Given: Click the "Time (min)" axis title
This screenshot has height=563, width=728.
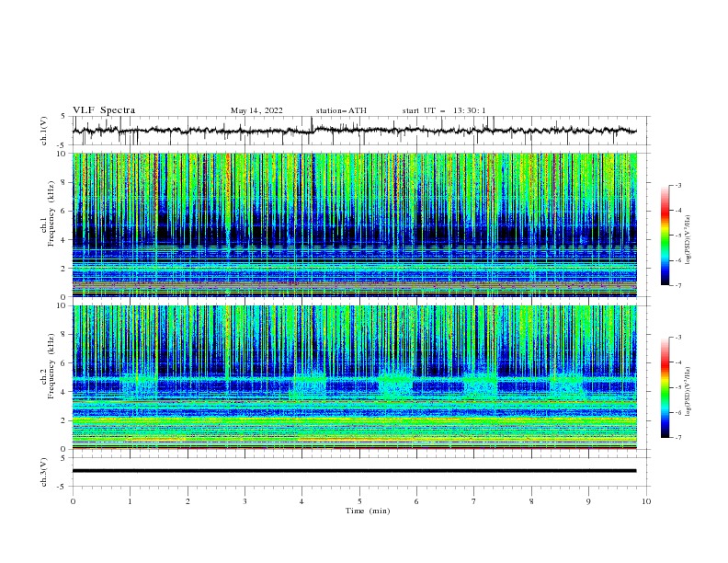Looking at the screenshot, I should coord(368,511).
